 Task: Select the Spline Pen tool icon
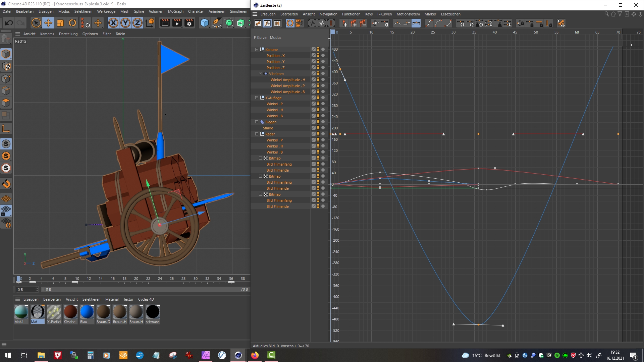(x=217, y=23)
